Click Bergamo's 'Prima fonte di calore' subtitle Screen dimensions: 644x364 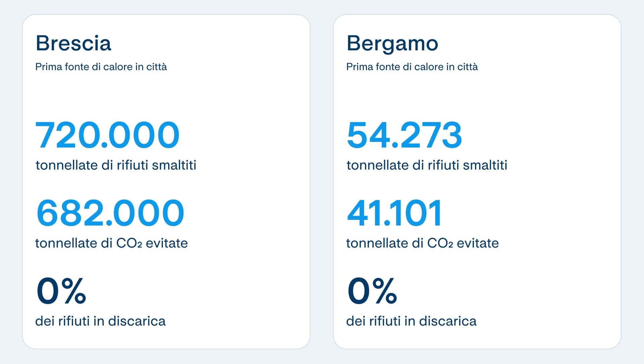pyautogui.click(x=412, y=67)
